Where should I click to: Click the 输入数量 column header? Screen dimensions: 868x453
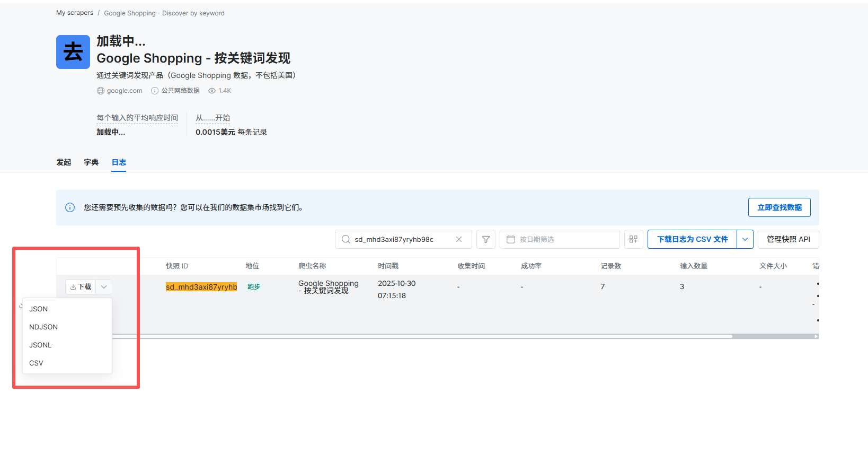click(x=694, y=266)
